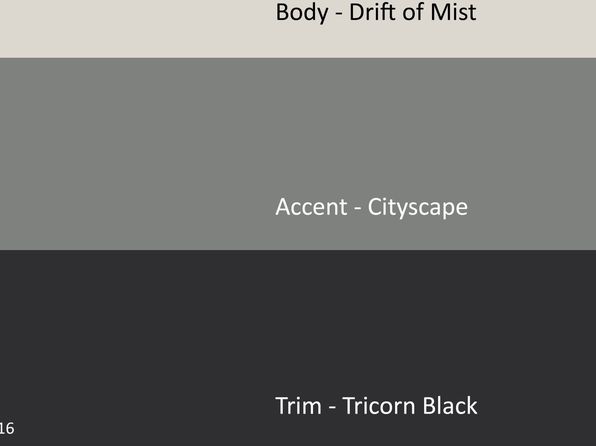Click the dash in 'Trim - Tricorn Black'
Viewport: 596px width, 446px height.
[x=332, y=408]
